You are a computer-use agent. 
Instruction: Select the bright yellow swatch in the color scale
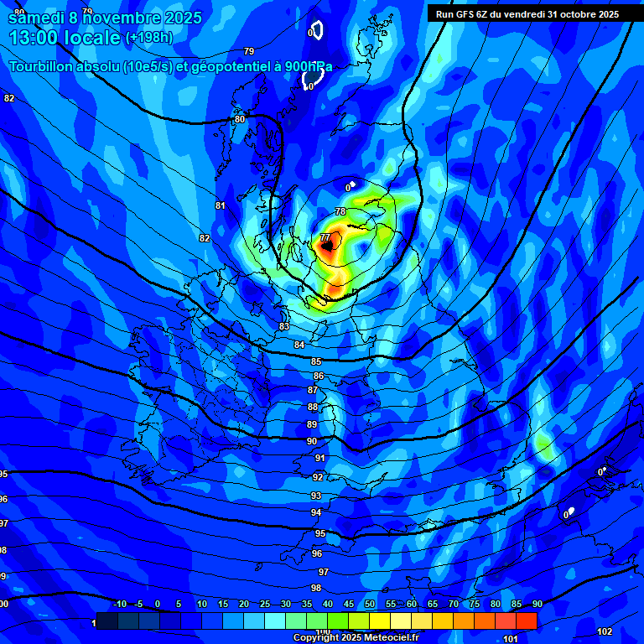(380, 621)
